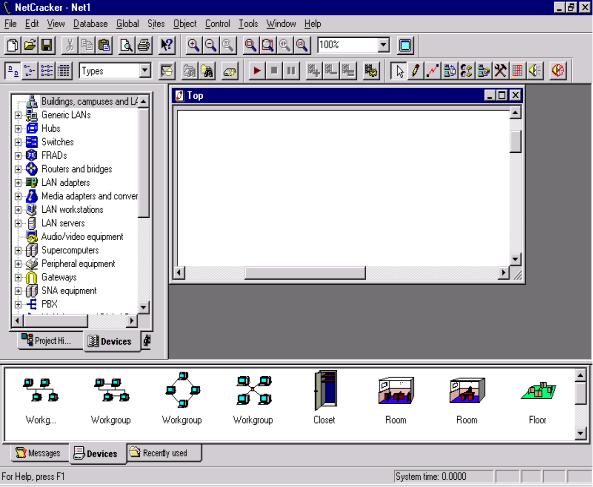Click the Stop simulation button
This screenshot has height=487, width=593.
point(274,71)
